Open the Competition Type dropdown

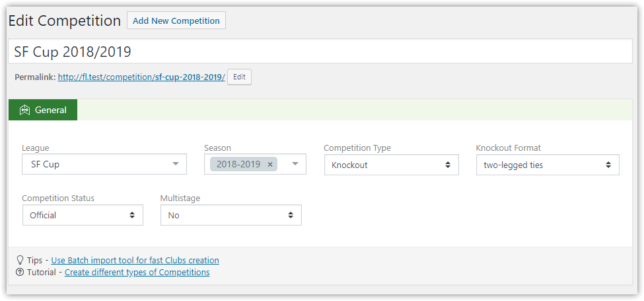point(392,165)
